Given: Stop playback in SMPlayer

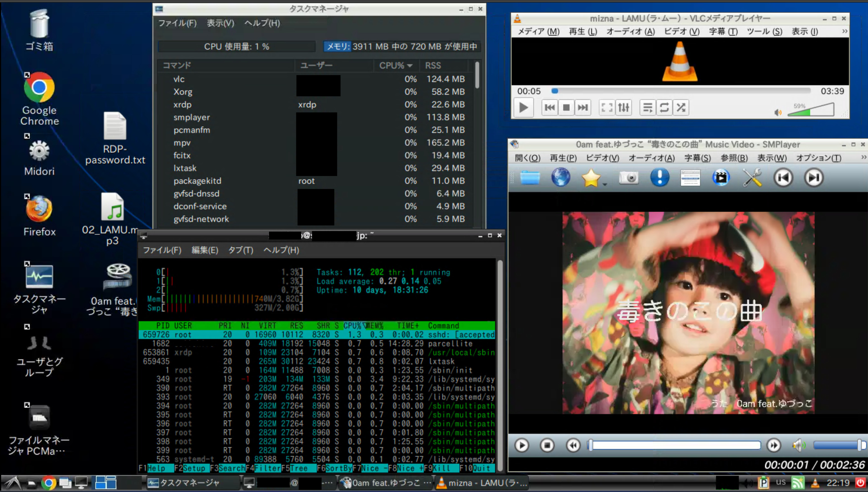Looking at the screenshot, I should click(x=547, y=445).
